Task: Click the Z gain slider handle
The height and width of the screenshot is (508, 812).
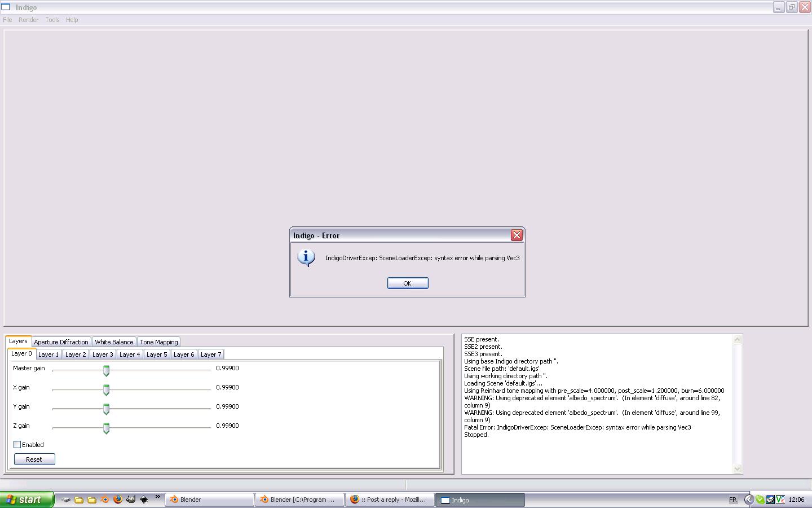Action: (106, 428)
